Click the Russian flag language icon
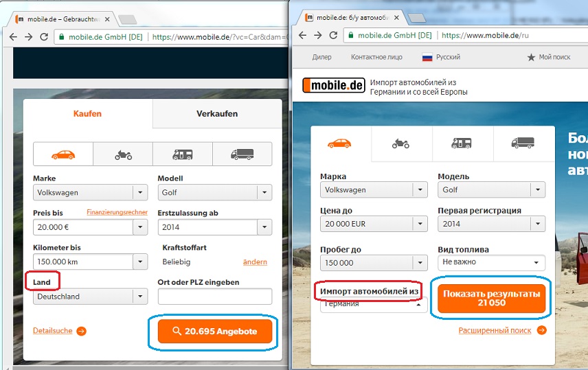 (x=427, y=58)
